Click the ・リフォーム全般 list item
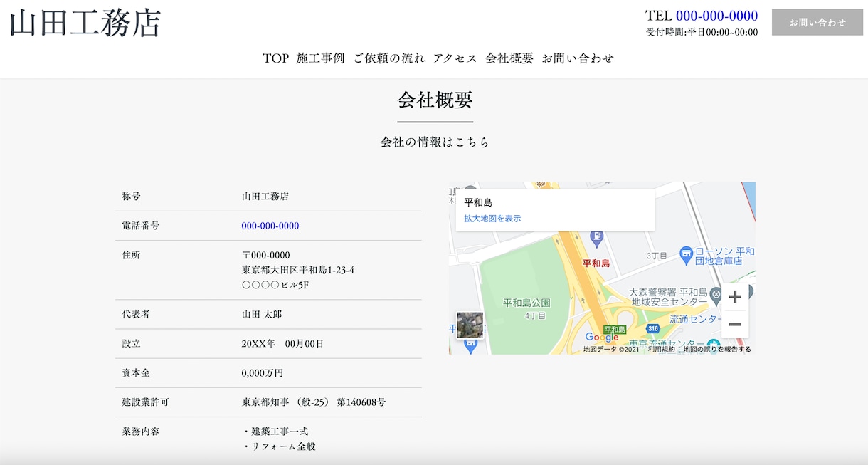 [279, 446]
